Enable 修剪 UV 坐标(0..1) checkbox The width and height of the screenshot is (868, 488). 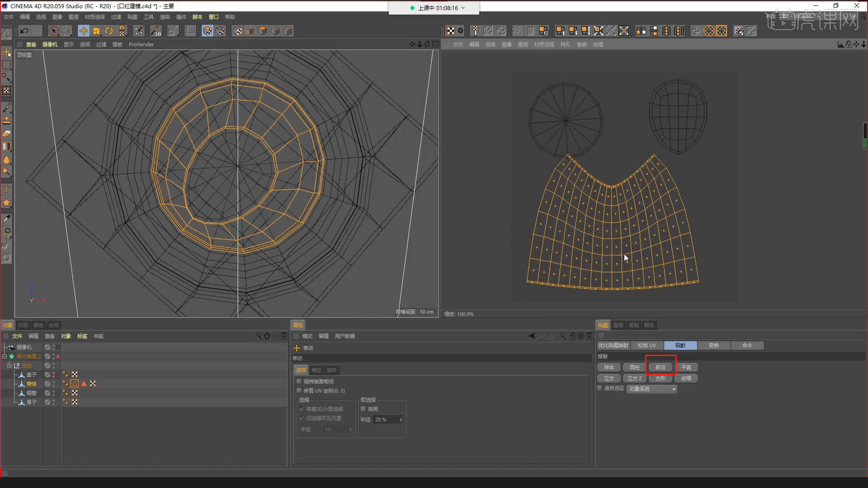click(x=299, y=390)
